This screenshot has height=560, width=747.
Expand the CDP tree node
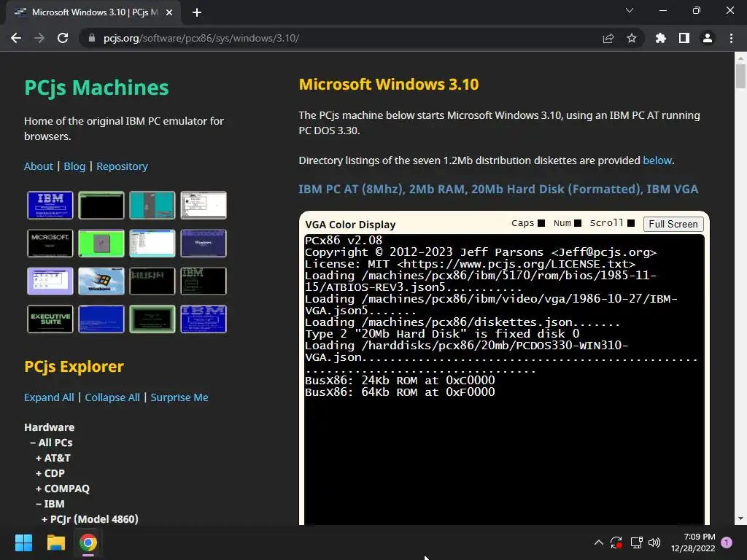point(50,473)
